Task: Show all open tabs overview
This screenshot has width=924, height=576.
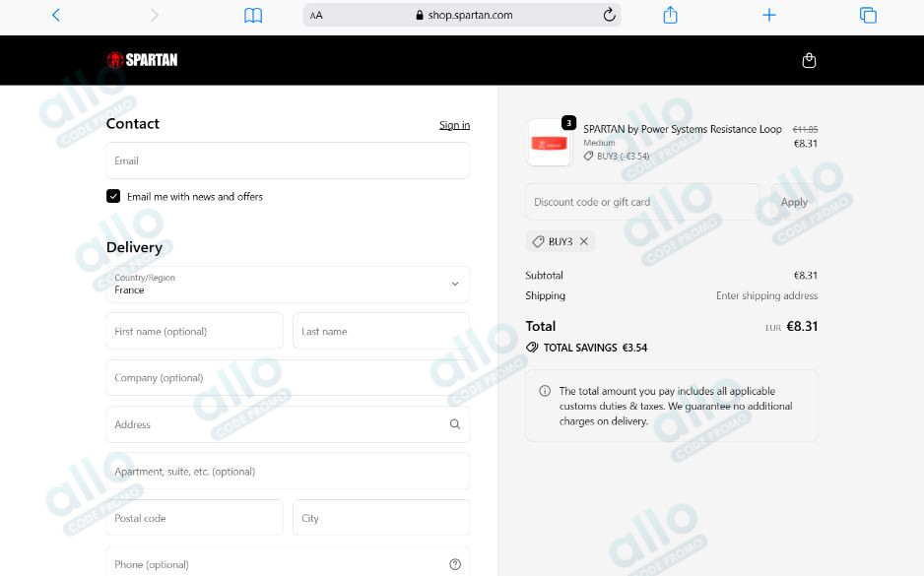Action: pyautogui.click(x=868, y=15)
